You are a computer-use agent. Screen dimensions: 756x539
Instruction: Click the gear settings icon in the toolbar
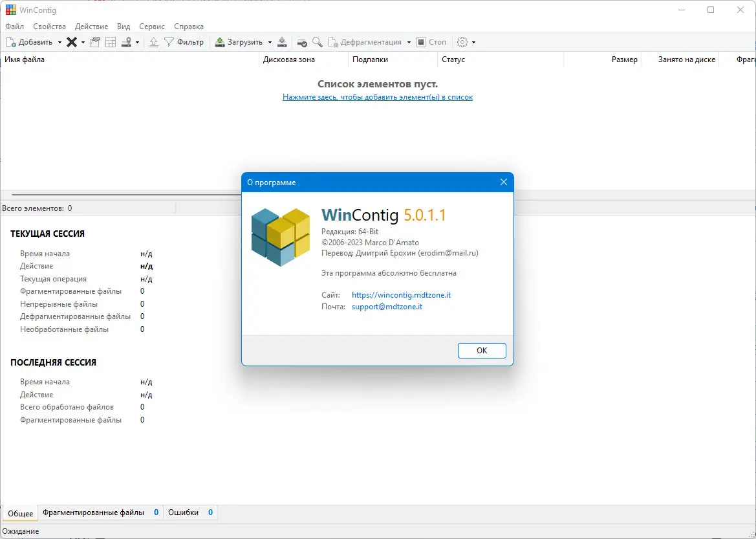point(462,43)
